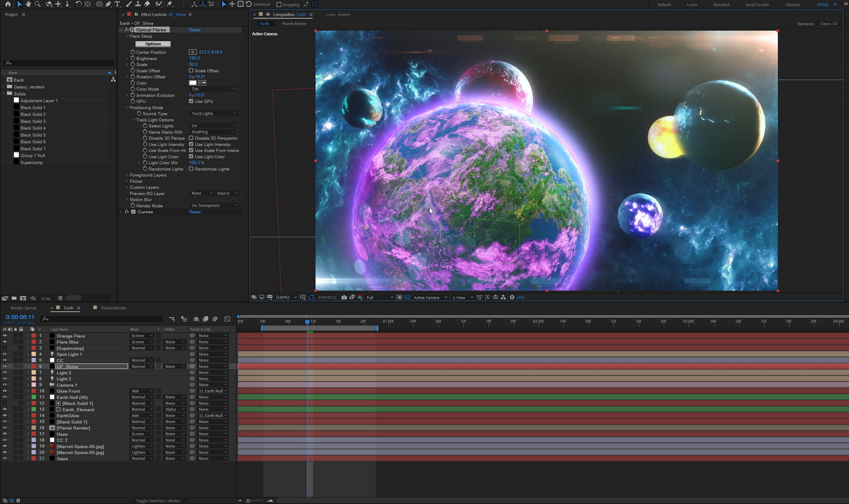The width and height of the screenshot is (849, 504).
Task: Open the Render Mode dropdown
Action: pos(214,206)
